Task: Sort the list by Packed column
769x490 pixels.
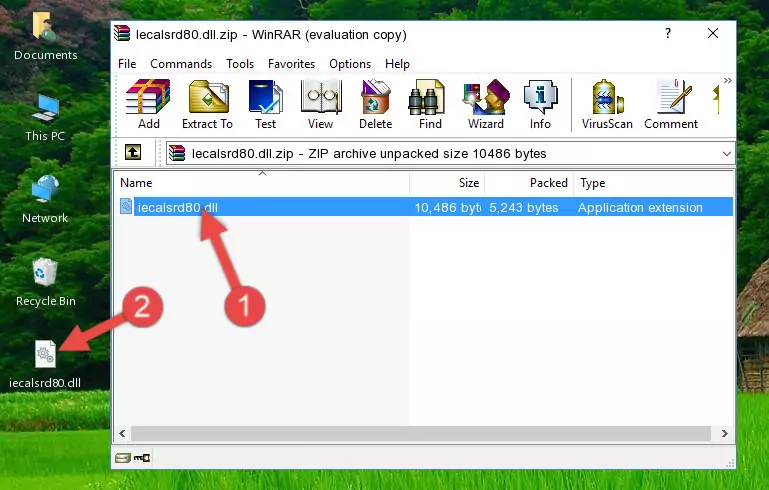Action: [529, 183]
